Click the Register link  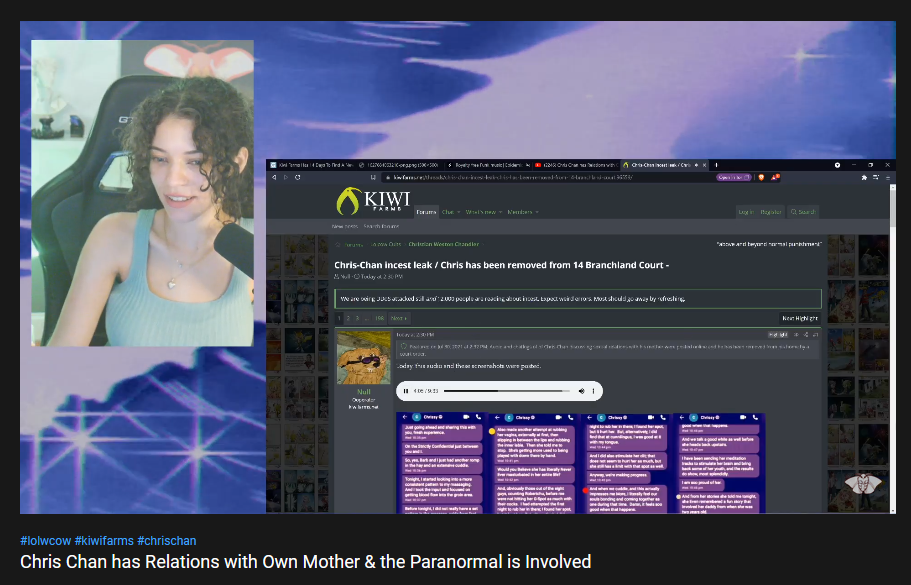771,212
